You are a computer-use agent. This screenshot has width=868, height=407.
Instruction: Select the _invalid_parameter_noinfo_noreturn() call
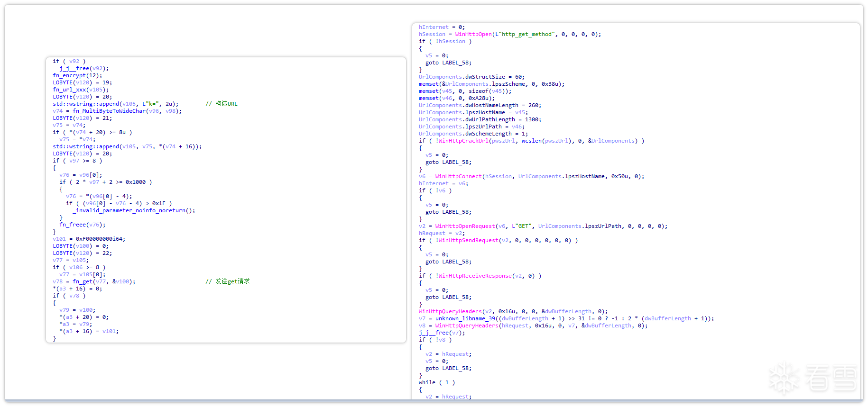[134, 210]
